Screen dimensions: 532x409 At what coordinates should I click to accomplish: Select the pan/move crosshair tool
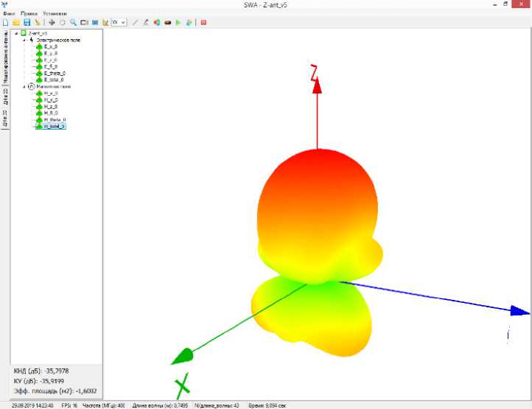point(52,22)
